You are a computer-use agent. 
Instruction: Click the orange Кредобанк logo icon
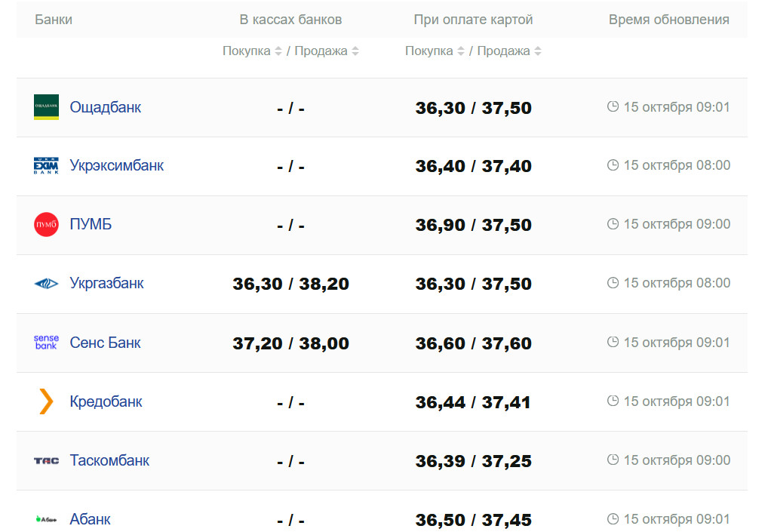coord(46,401)
